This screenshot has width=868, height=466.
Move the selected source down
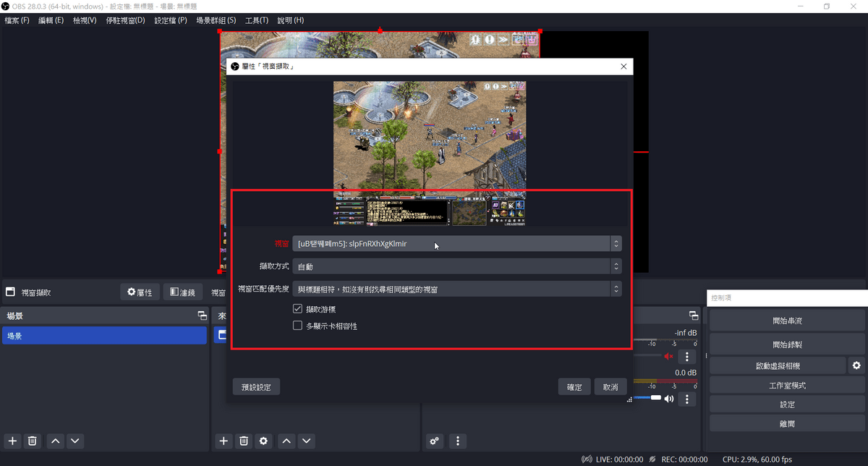(x=307, y=441)
